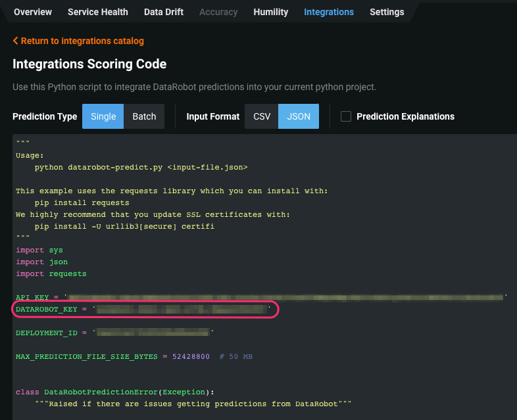
Task: Choose Single prediction type
Action: [x=103, y=116]
